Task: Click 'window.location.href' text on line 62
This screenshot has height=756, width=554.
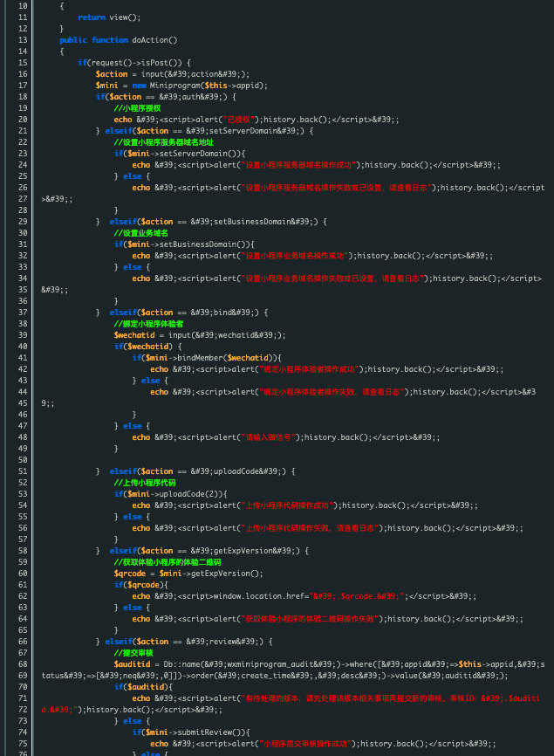Action: (x=259, y=596)
